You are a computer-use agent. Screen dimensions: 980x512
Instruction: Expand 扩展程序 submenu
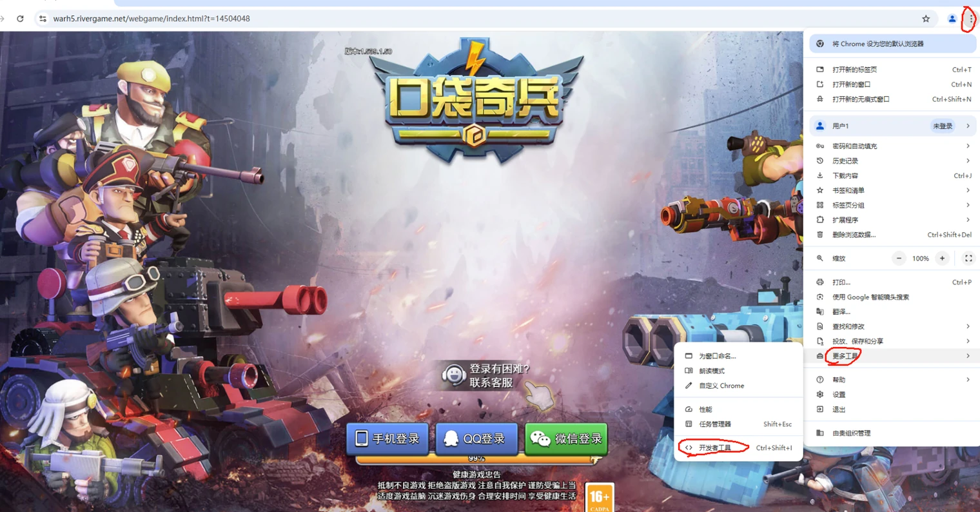[893, 220]
